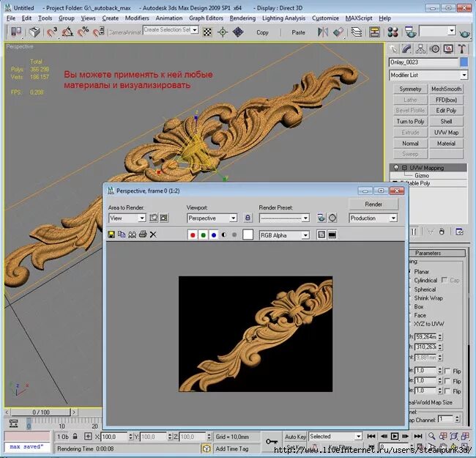Viewport: 476px width, 458px height.
Task: Open the Modify command panel tab
Action: (x=406, y=49)
